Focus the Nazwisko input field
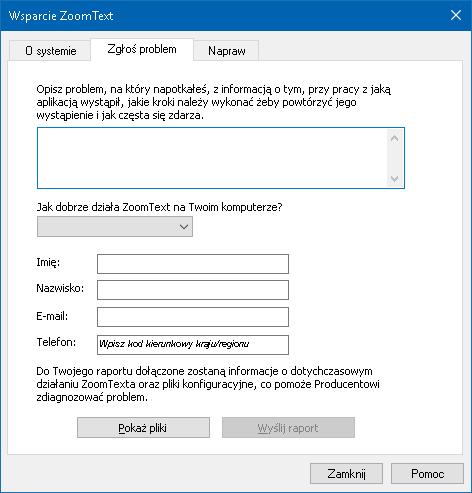 pyautogui.click(x=193, y=290)
